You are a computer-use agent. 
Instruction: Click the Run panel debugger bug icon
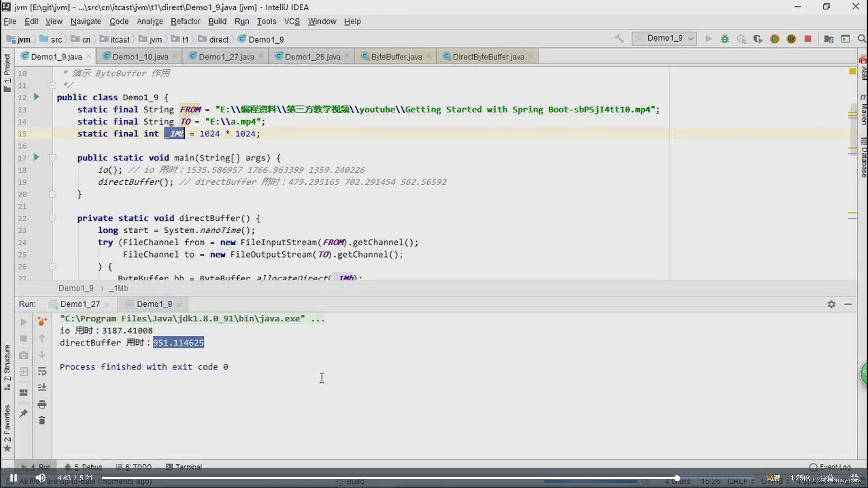pyautogui.click(x=42, y=321)
